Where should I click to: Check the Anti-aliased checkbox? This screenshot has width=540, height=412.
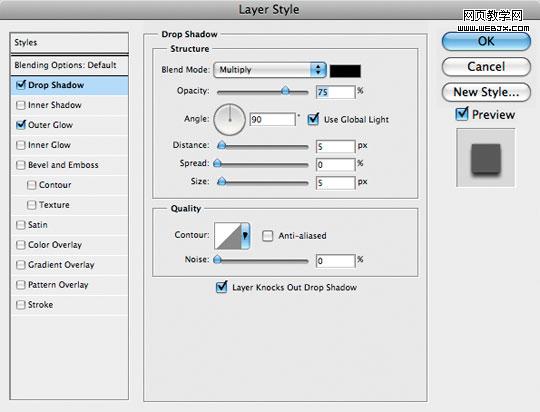(x=268, y=236)
